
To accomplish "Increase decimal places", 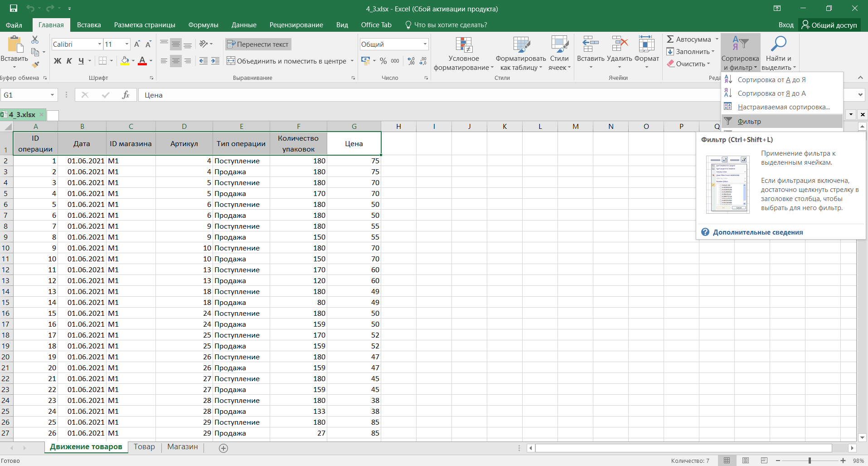I will 411,61.
